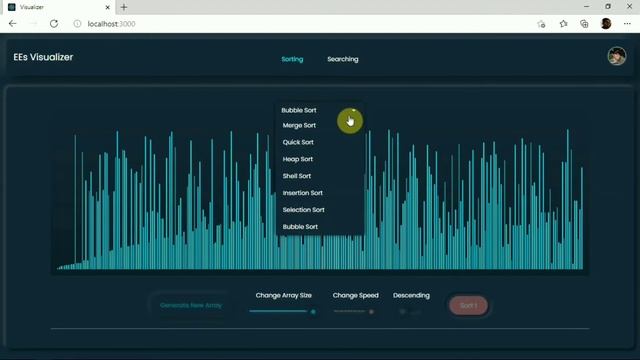Start sorting with the Sort button
Screen dimensions: 640x360
[468, 305]
